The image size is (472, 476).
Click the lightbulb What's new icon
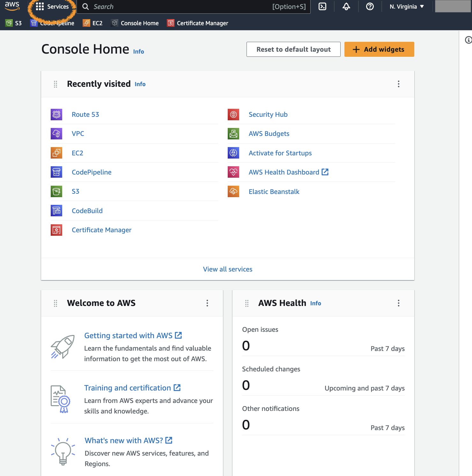(x=63, y=451)
